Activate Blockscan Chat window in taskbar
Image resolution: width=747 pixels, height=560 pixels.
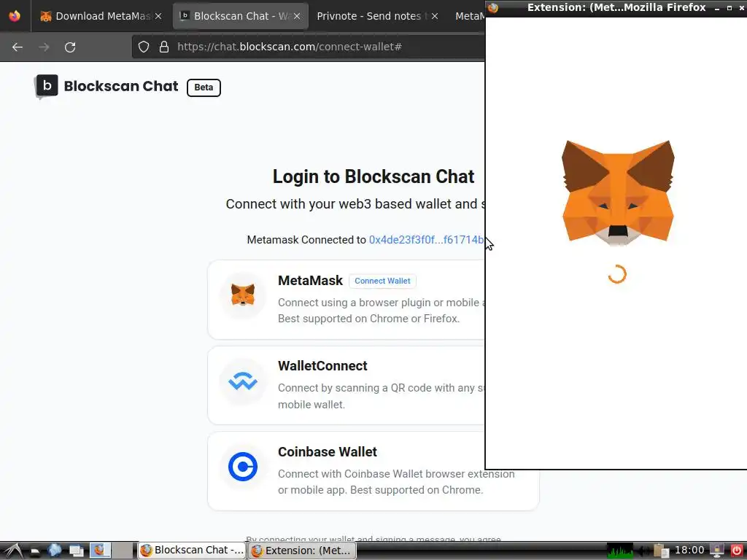click(x=192, y=550)
